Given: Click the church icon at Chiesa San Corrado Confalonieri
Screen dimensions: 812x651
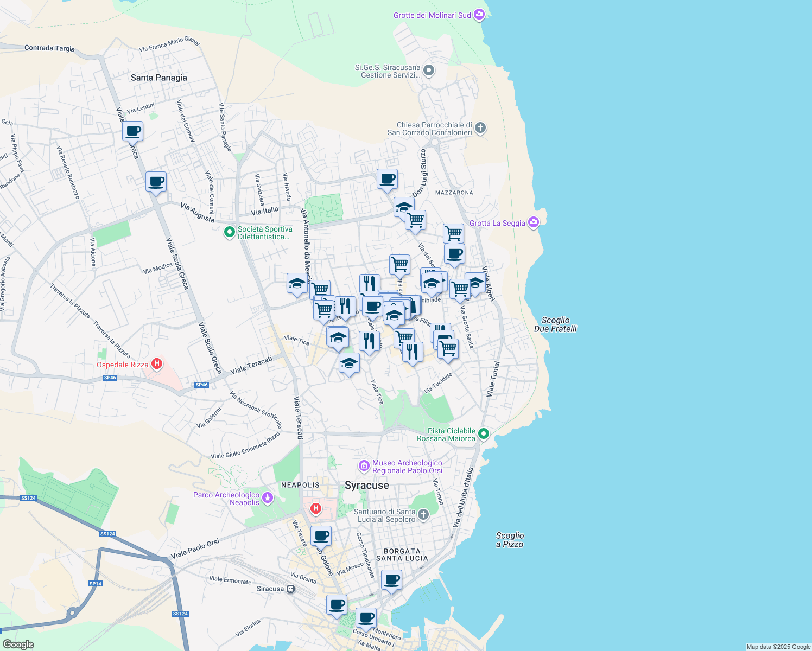Looking at the screenshot, I should [480, 128].
